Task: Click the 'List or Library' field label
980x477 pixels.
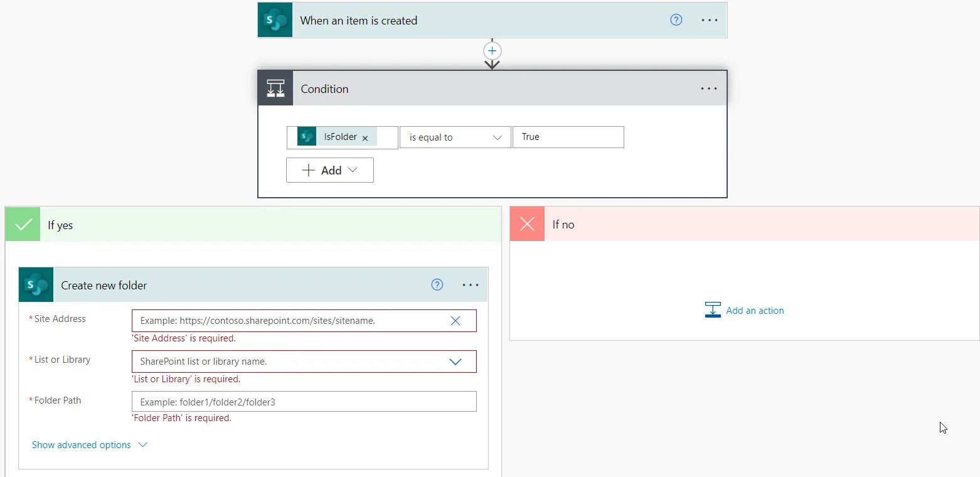Action: click(x=62, y=360)
